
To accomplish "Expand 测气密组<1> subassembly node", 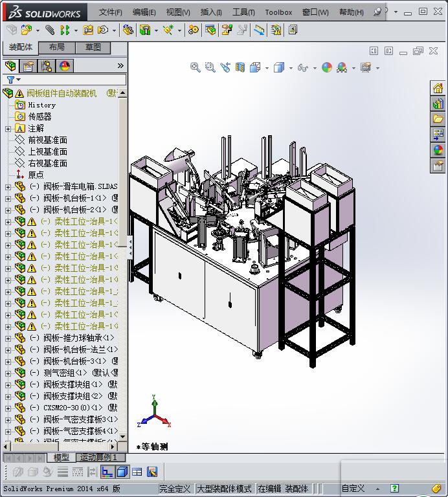I will (x=8, y=373).
